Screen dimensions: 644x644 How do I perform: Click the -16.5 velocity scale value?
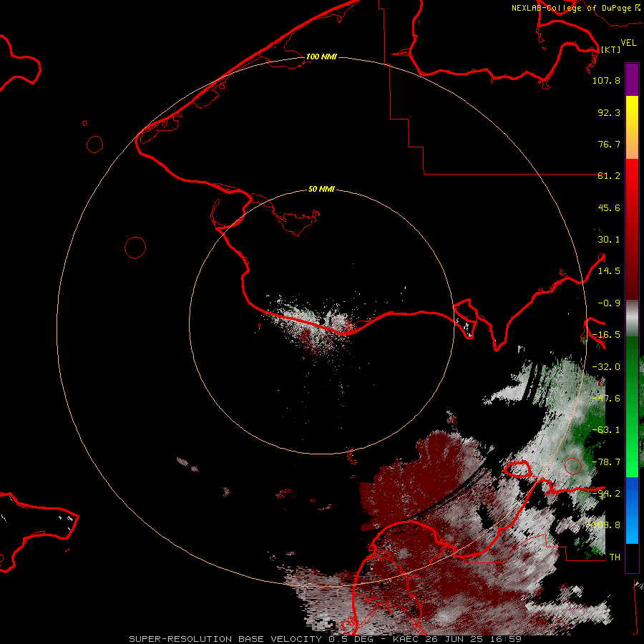point(606,335)
